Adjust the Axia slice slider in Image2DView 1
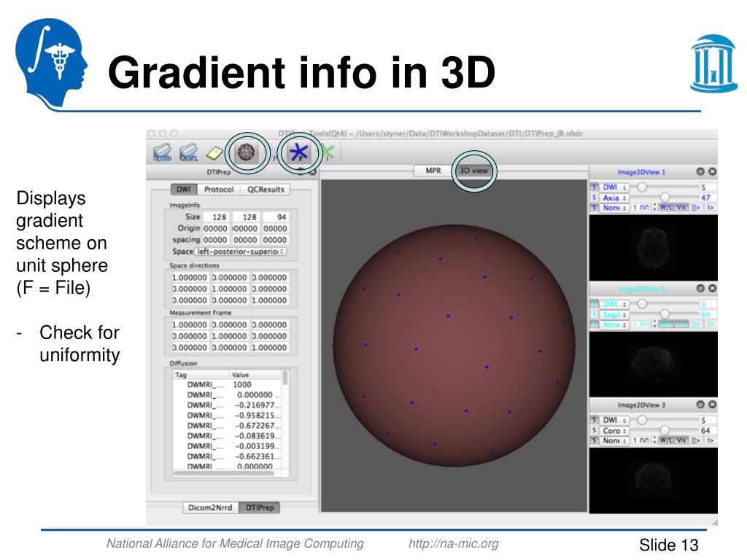Viewport: 747px width, 560px height. pos(664,197)
